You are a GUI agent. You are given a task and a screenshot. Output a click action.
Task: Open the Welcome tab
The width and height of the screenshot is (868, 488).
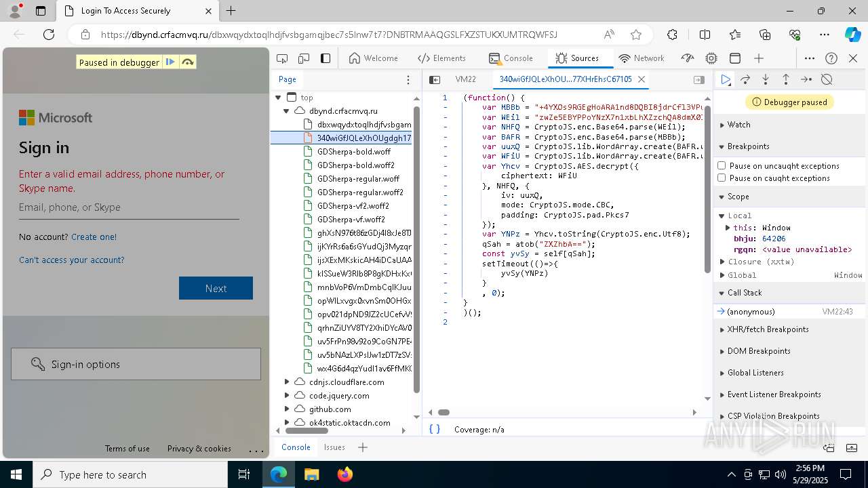(374, 58)
